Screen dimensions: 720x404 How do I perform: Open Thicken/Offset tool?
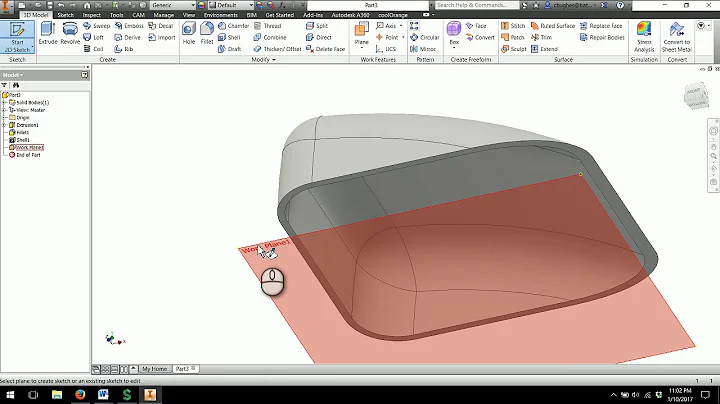coord(277,49)
